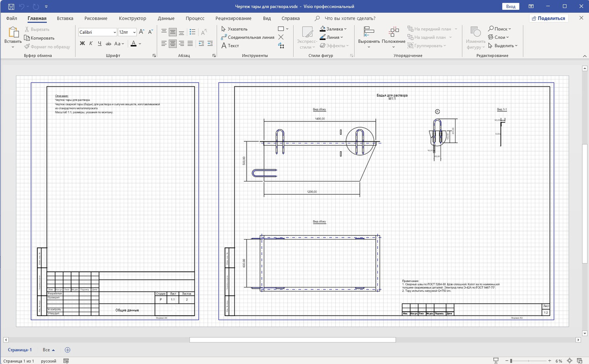Click the 'Что вы хотите сделать?' search field

[x=350, y=18]
